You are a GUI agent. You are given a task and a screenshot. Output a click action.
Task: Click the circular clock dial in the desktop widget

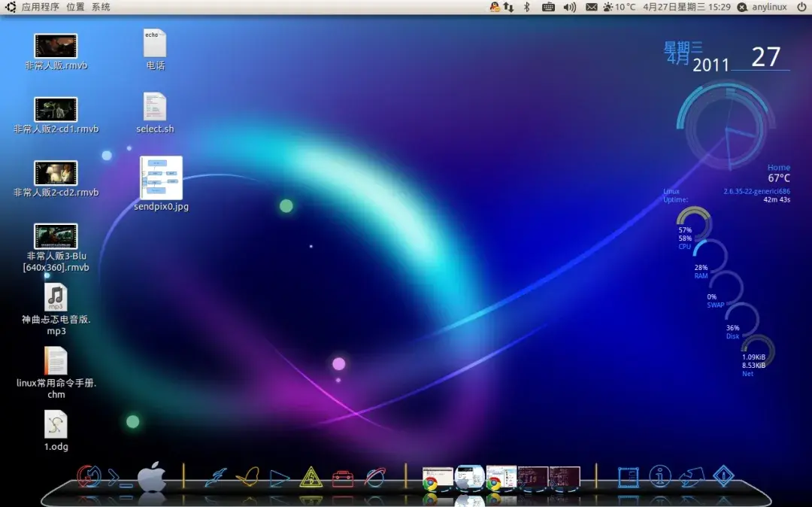(726, 126)
